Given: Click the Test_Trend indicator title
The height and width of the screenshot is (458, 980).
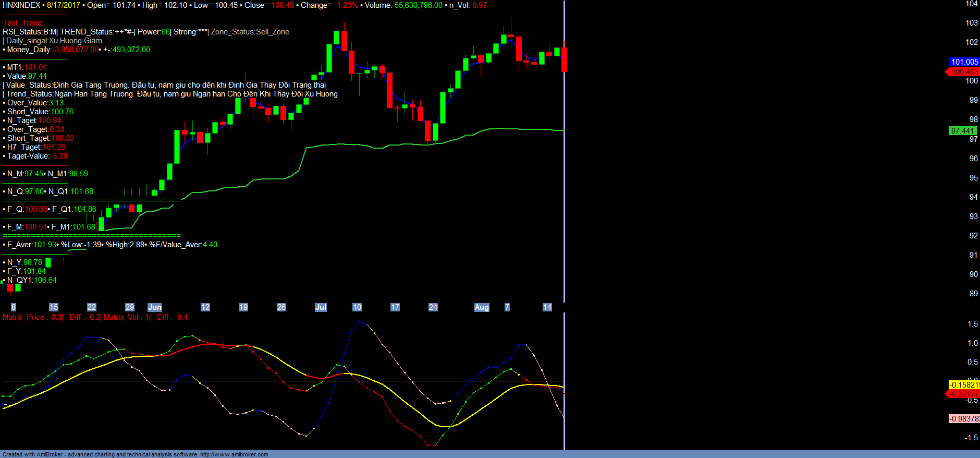Looking at the screenshot, I should coord(23,23).
